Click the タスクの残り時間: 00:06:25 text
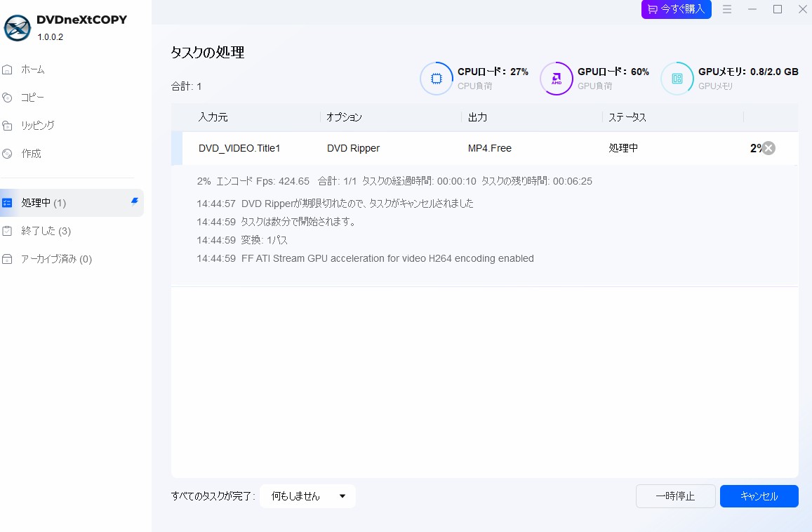Image resolution: width=812 pixels, height=532 pixels. 536,181
